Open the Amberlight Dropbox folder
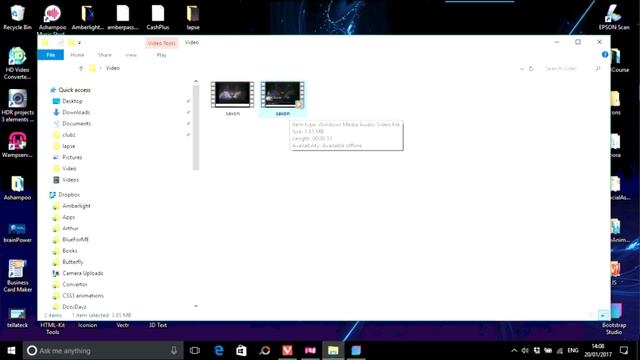Viewport: 640px width, 360px height. coord(76,206)
